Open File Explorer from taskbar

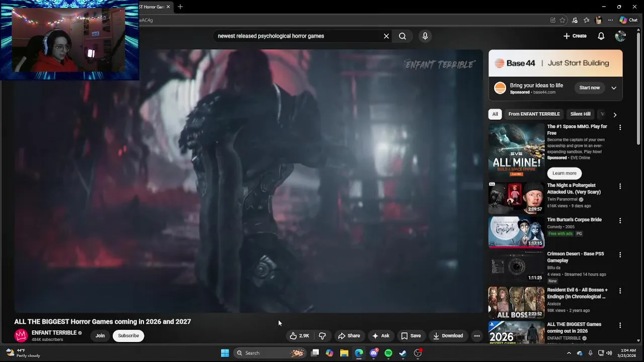(344, 353)
